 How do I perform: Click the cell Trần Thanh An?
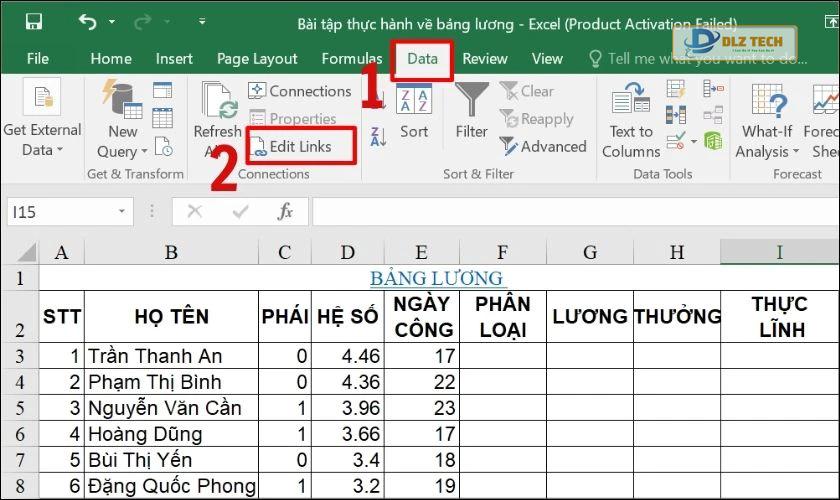click(x=171, y=356)
